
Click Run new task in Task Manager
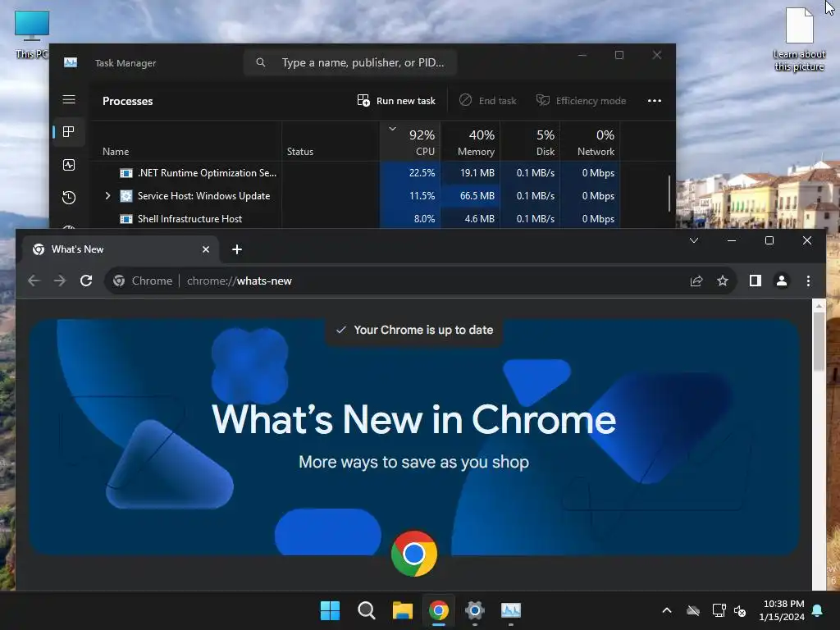396,101
